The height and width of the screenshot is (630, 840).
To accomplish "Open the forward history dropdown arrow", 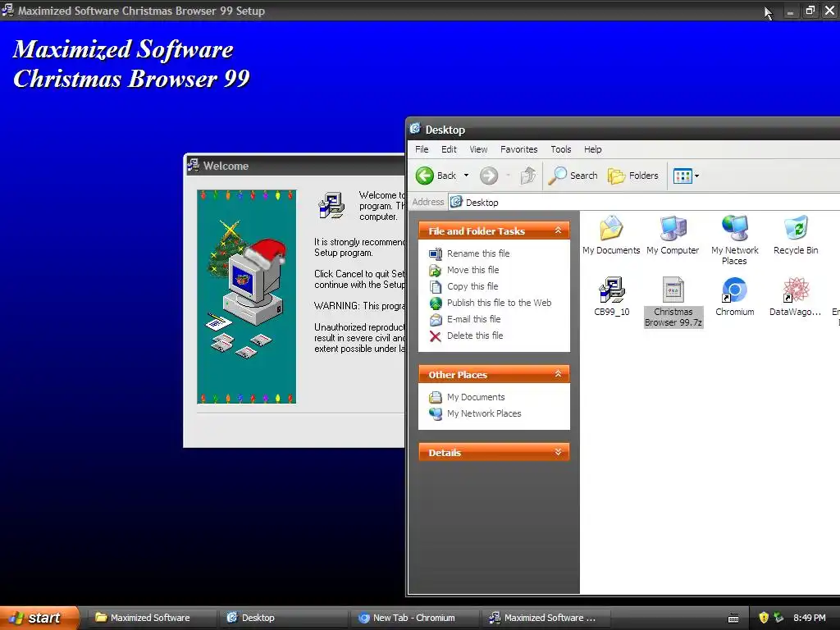I will click(x=508, y=176).
